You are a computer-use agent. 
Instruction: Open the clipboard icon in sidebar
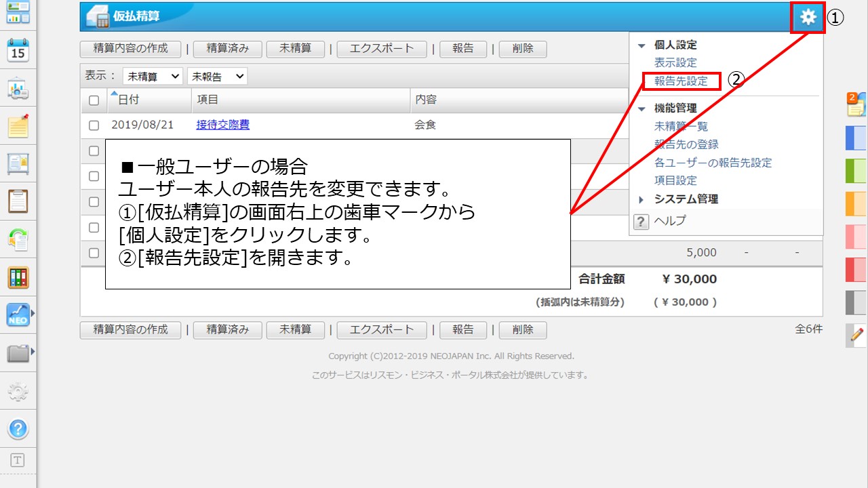point(18,201)
